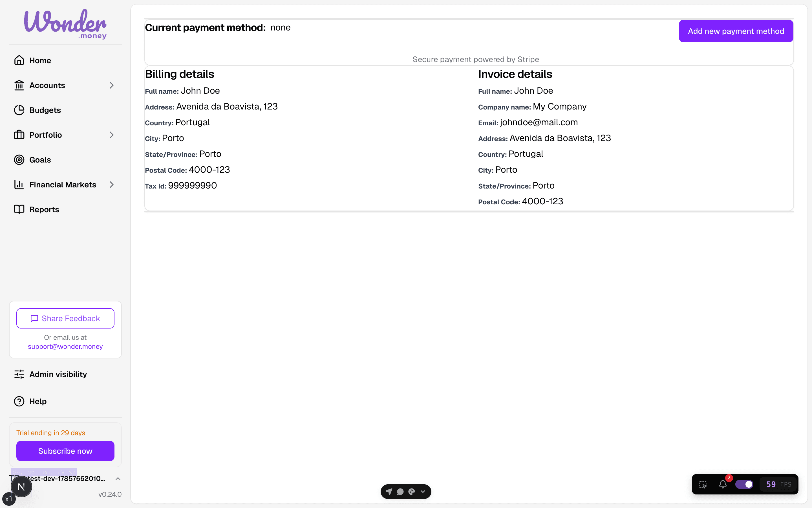Click the x1 round badge

tap(9, 499)
